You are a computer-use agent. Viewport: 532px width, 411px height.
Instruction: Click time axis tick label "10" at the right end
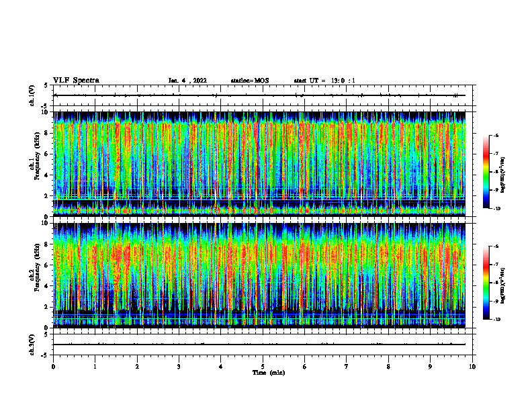pyautogui.click(x=472, y=367)
